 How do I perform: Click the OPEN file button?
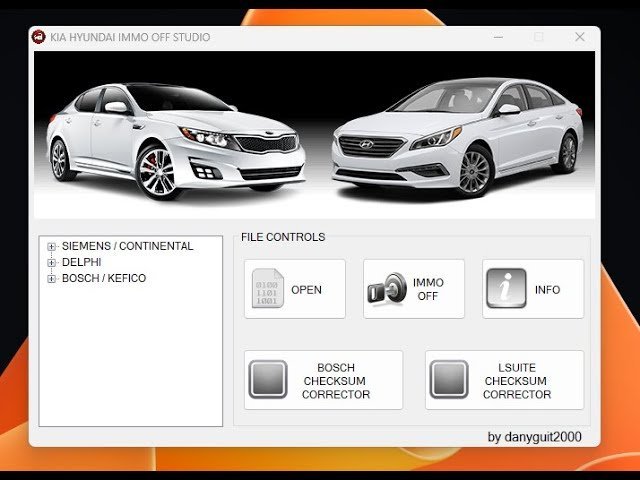295,289
